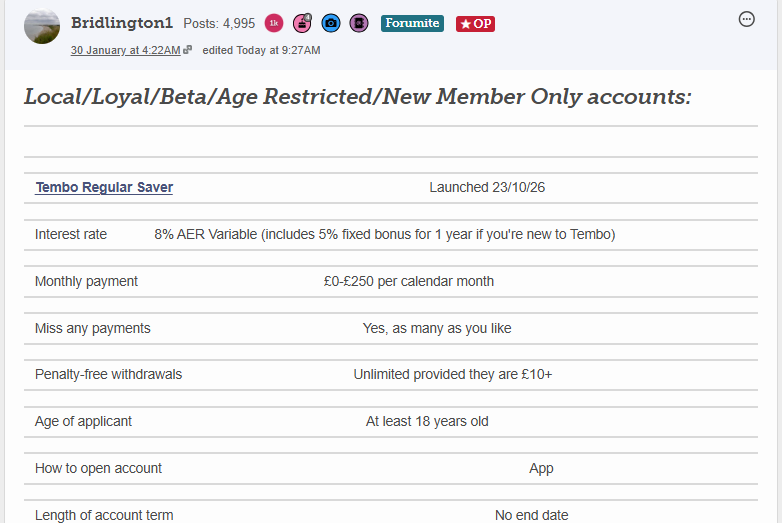Viewport: 782px width, 523px height.
Task: Click the pink stamp badge icon
Action: [302, 23]
